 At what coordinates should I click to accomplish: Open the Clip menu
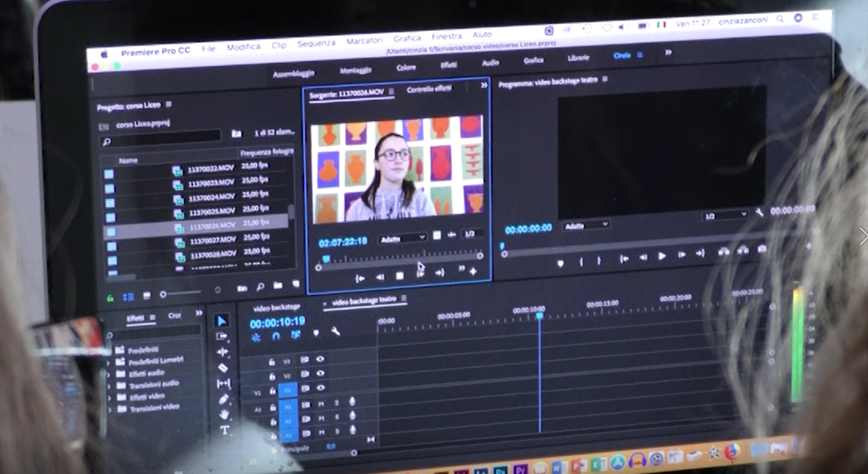coord(279,45)
